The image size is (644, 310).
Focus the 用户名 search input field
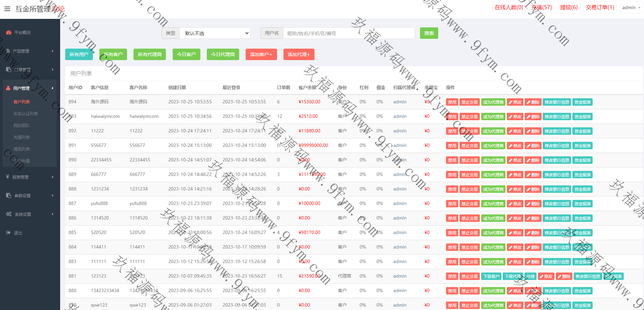(348, 33)
